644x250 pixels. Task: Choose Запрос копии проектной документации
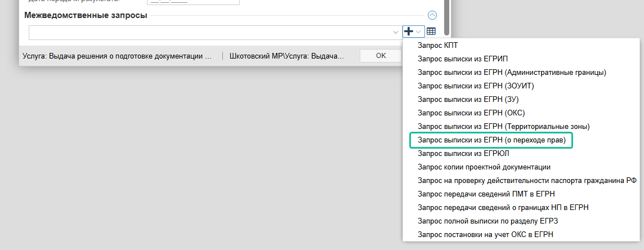(x=484, y=167)
